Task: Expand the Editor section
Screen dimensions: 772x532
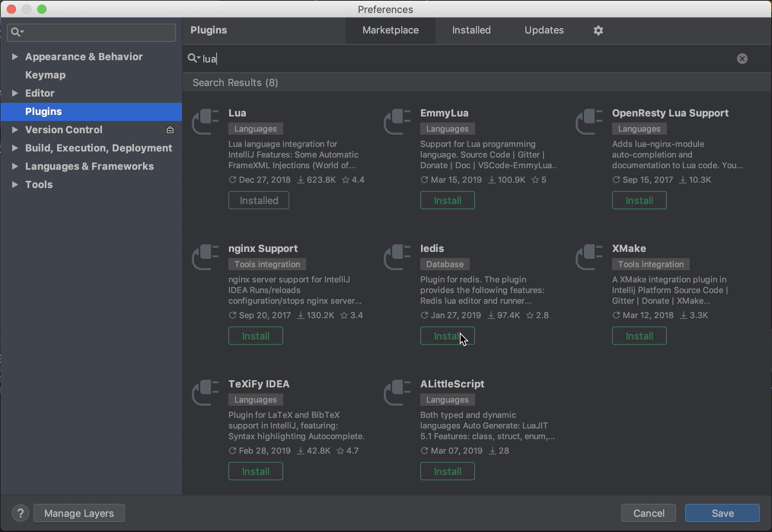Action: (x=15, y=93)
